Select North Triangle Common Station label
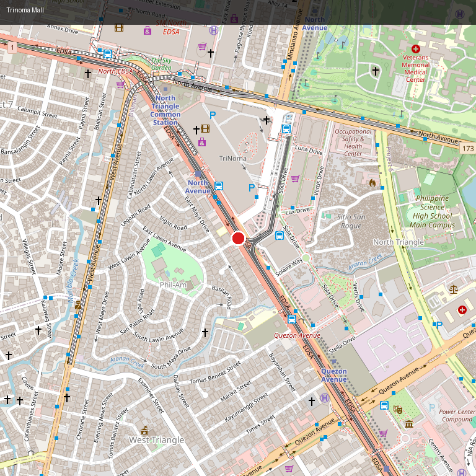The height and width of the screenshot is (476, 476). coord(165,110)
